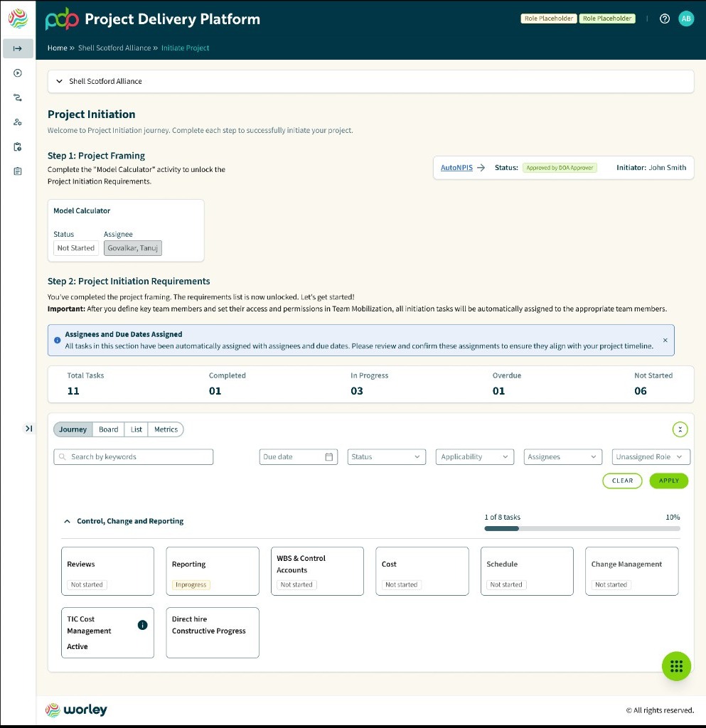Switch to the Board view tab
This screenshot has width=706, height=728.
pyautogui.click(x=109, y=429)
